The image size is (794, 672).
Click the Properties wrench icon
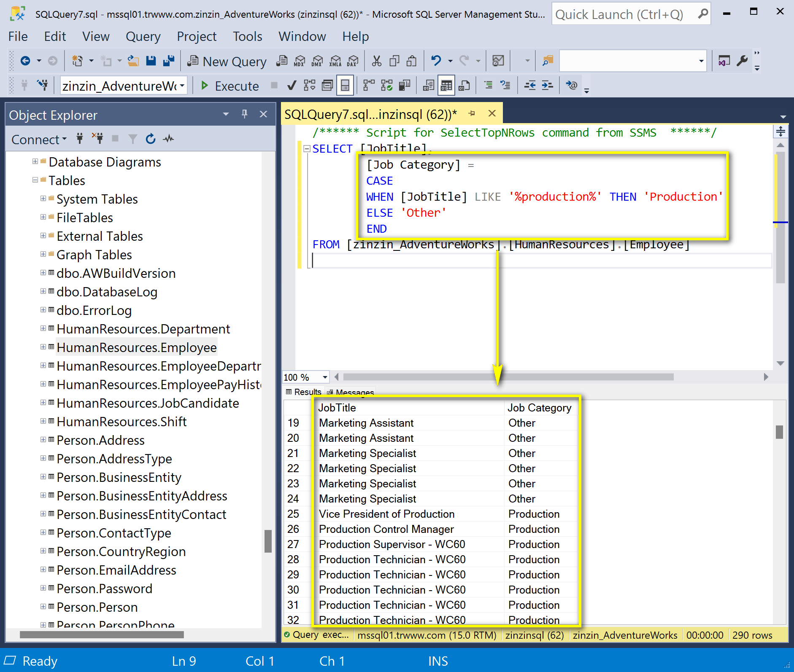pos(743,61)
